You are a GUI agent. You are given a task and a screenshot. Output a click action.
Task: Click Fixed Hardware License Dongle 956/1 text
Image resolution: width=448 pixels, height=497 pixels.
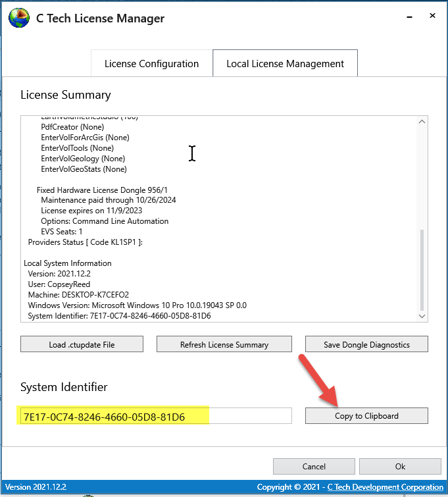coord(102,190)
